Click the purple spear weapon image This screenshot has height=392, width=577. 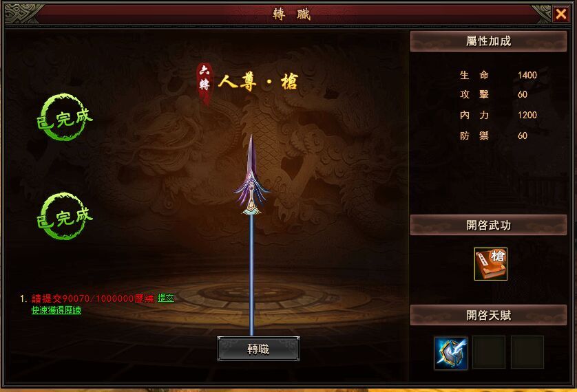(252, 235)
